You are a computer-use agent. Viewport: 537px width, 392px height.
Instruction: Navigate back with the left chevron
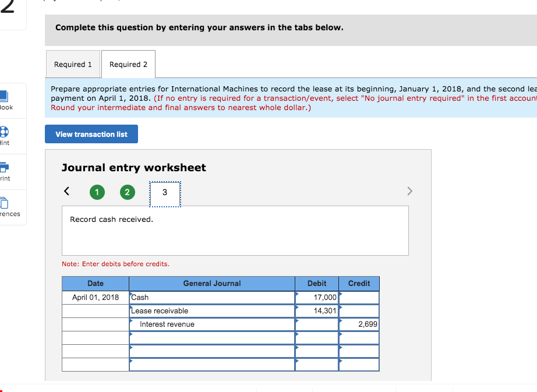66,191
